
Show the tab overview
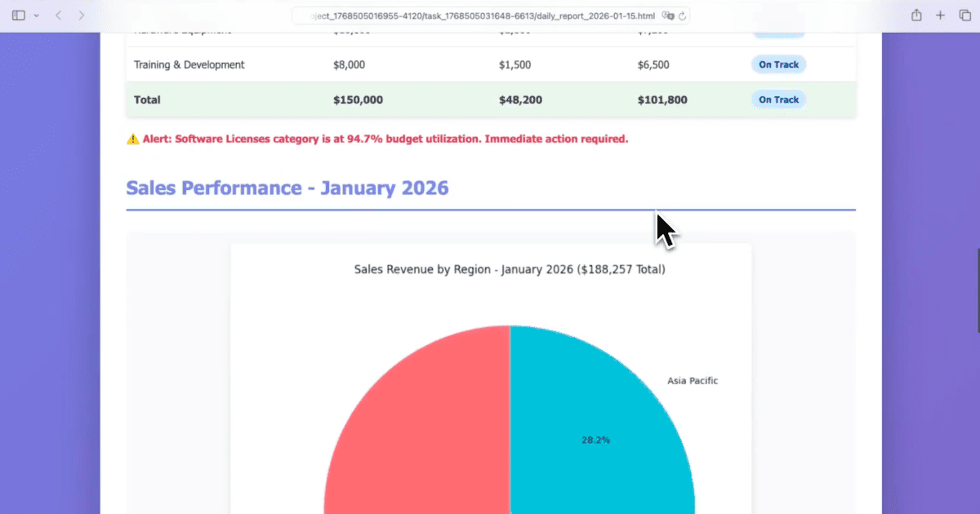coord(964,16)
